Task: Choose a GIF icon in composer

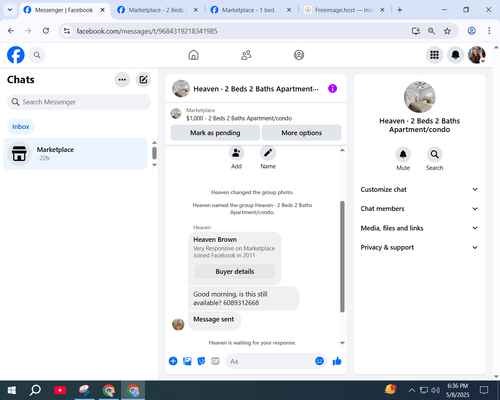Action: (x=215, y=361)
